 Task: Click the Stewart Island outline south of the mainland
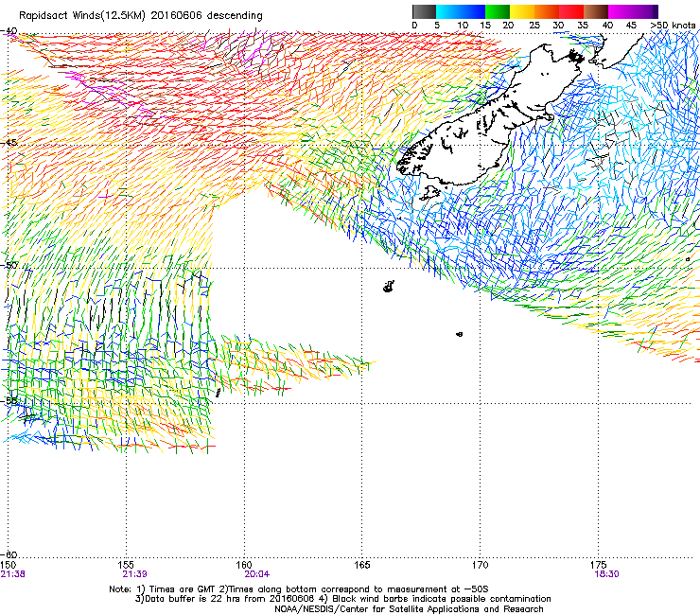pos(429,193)
